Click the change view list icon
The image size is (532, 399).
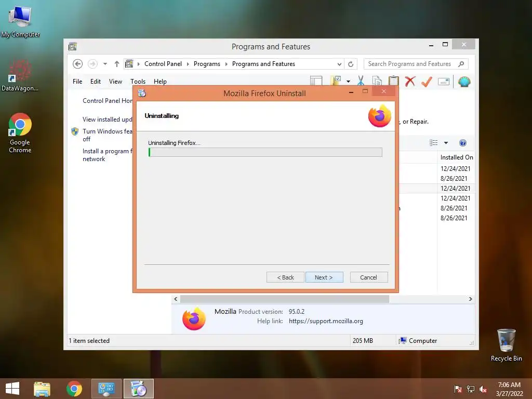[433, 143]
